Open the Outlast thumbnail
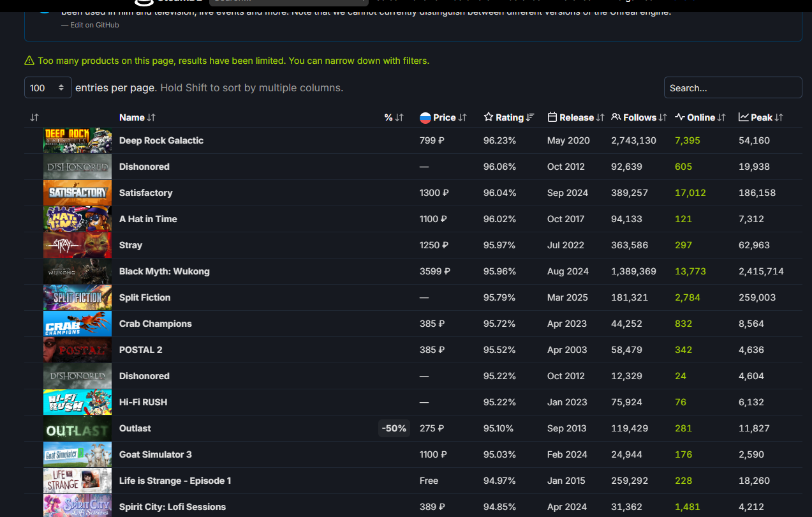Viewport: 812px width, 517px height. (77, 428)
